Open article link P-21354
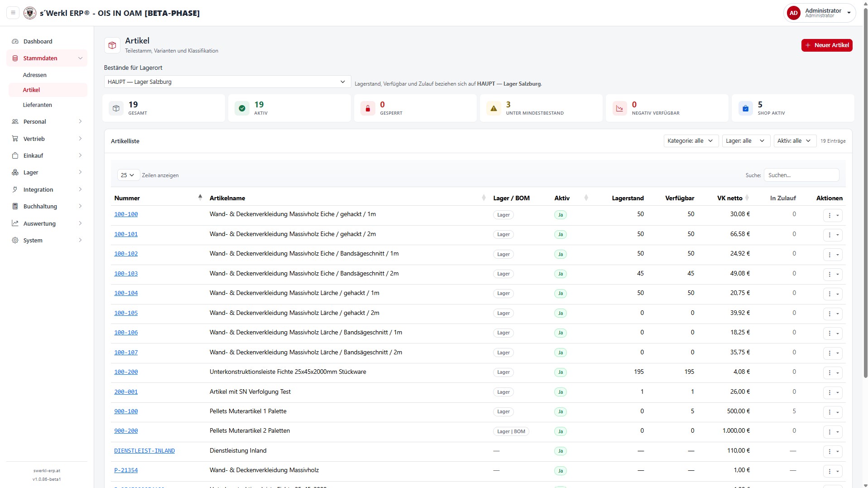Viewport: 868px width, 488px height. pos(126,470)
